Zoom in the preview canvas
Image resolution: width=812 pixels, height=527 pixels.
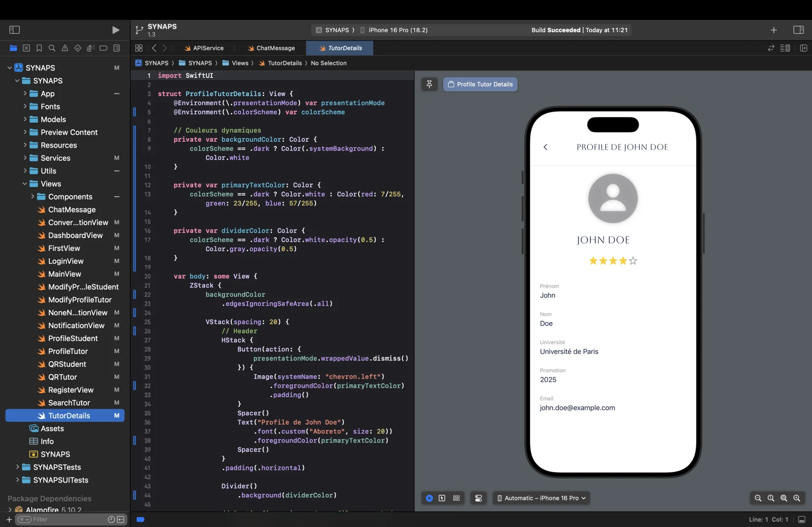(797, 498)
